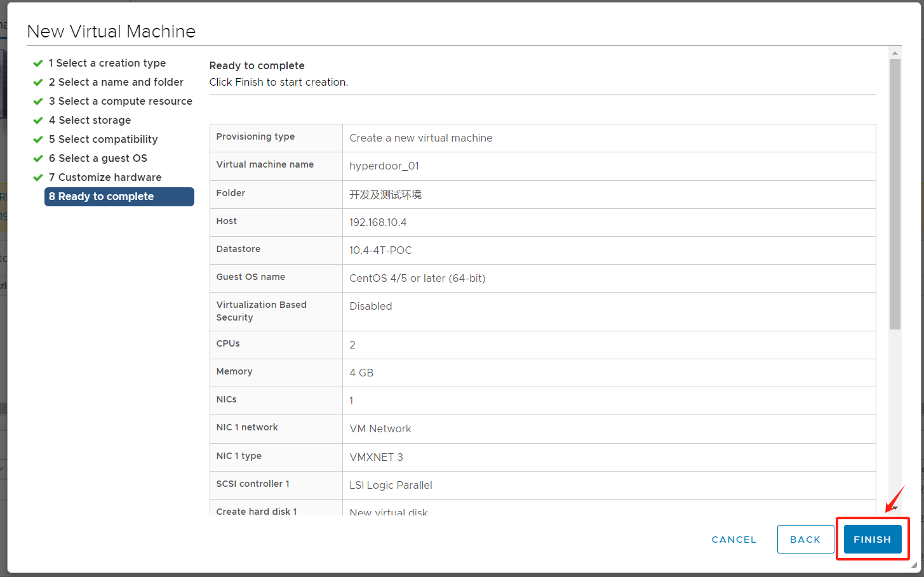924x577 pixels.
Task: Click green checkmark beside Select compatibility
Action: (38, 140)
